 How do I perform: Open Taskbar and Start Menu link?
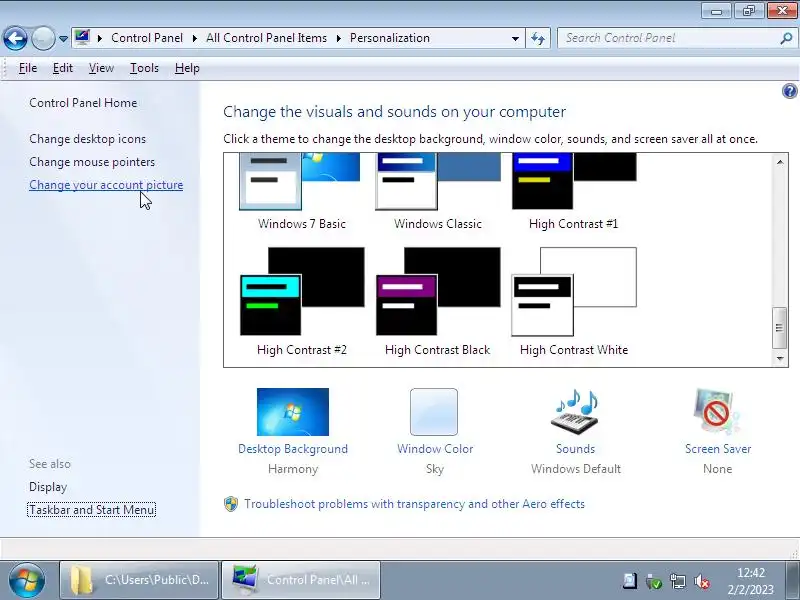coord(91,510)
